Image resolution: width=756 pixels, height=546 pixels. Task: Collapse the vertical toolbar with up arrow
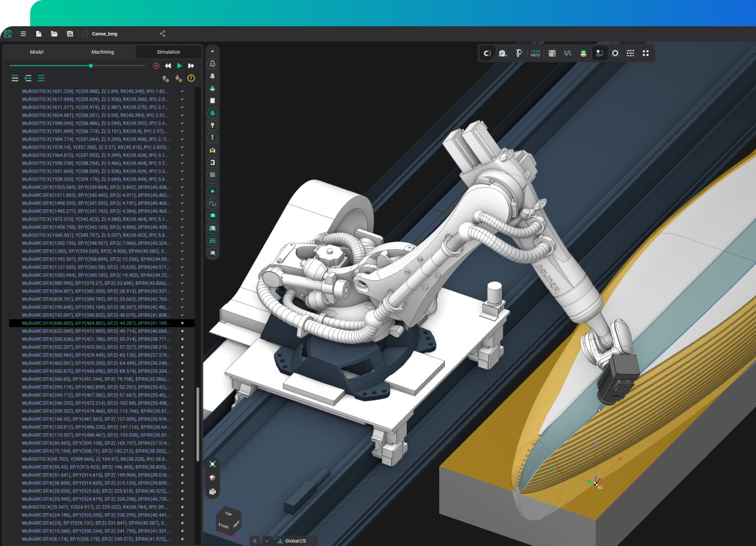point(213,51)
